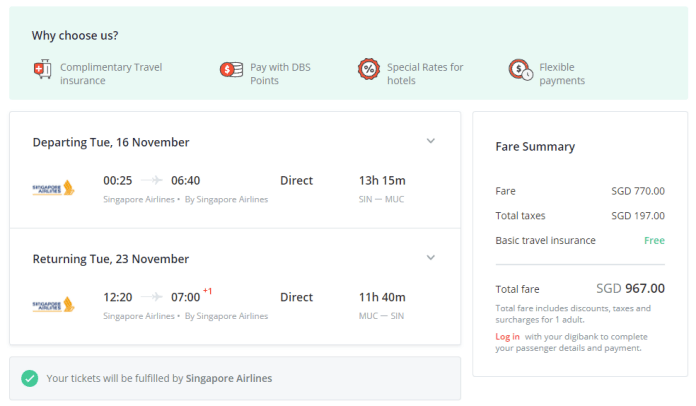Expand the Departing Tue, 16 November details
Screen dimensions: 696x406
tap(431, 141)
